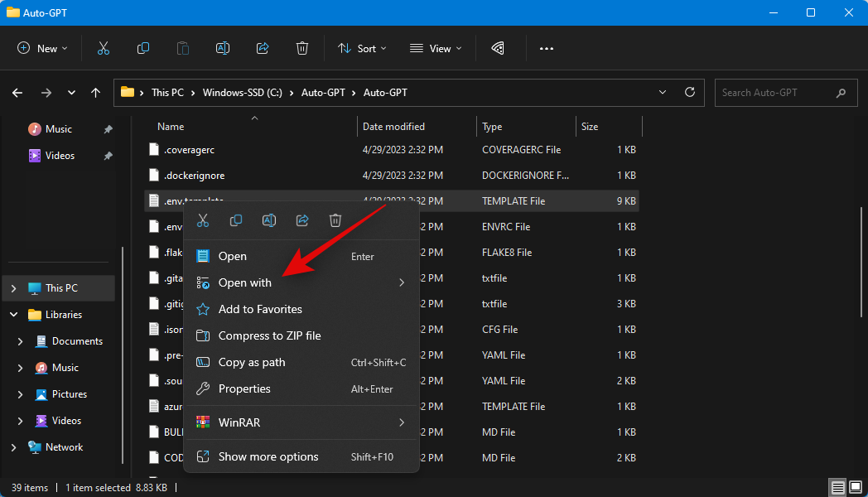Unpin Videos from quick access
868x497 pixels.
pyautogui.click(x=108, y=156)
